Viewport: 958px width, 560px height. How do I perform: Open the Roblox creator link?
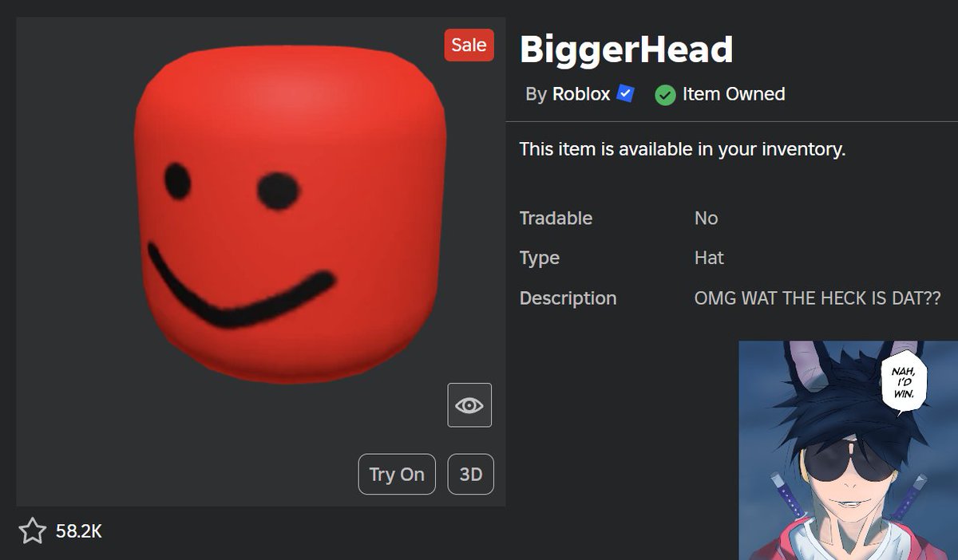(x=581, y=94)
